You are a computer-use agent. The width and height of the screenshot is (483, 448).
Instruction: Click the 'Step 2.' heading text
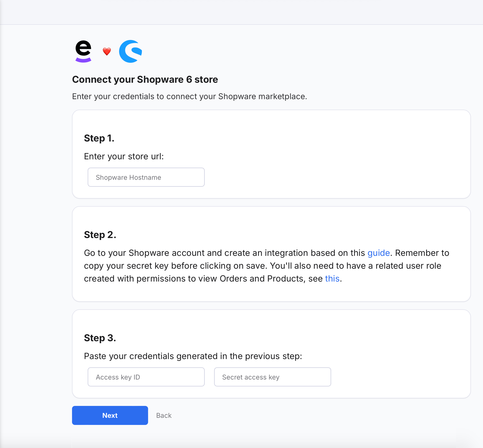(100, 235)
